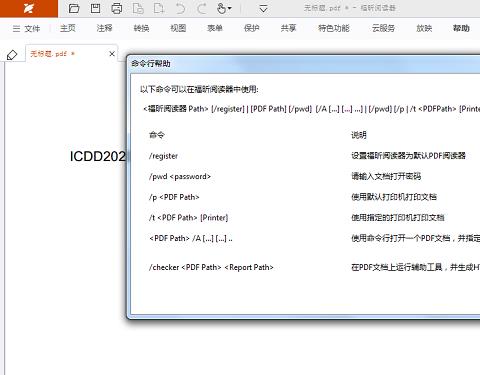480x375 pixels.
Task: Switch to the 注释 ribbon tab
Action: 104,28
